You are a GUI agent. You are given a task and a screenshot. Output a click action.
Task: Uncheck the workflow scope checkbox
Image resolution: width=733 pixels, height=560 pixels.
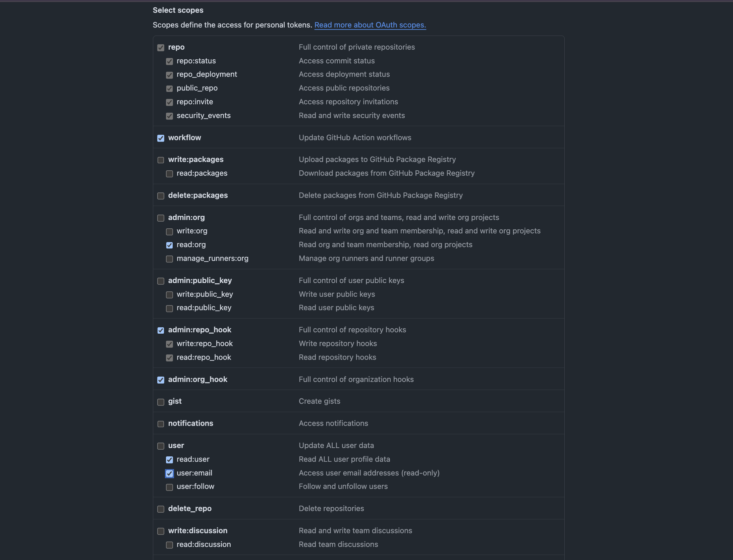click(x=161, y=138)
